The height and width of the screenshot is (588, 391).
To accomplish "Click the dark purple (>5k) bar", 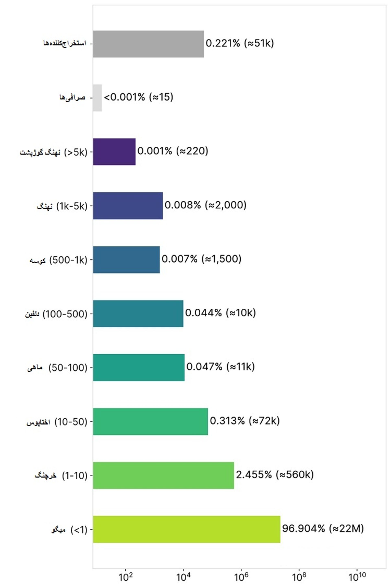I will pos(114,152).
